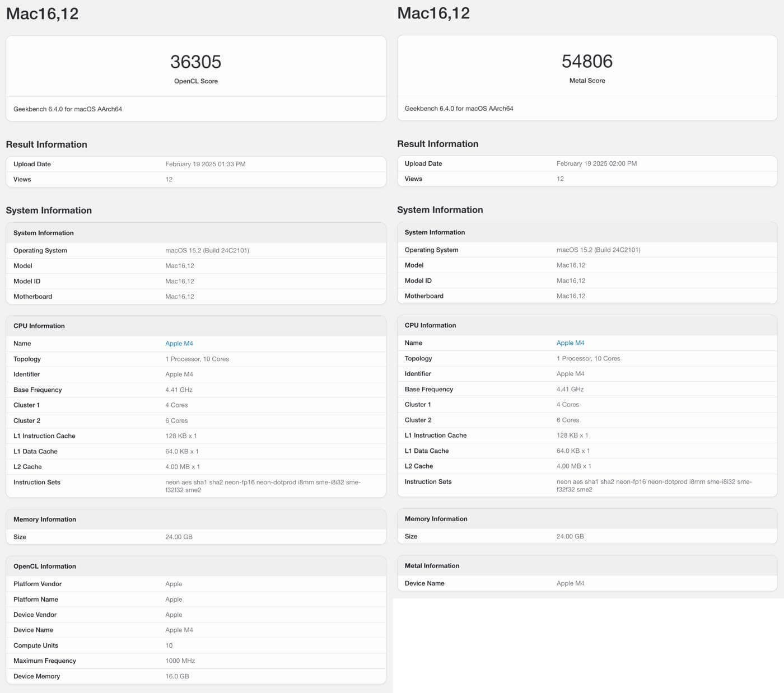Screen dimensions: 784x693
Task: Click Geekbench 6.4.0 text under the OpenCL score
Action: pyautogui.click(x=68, y=109)
